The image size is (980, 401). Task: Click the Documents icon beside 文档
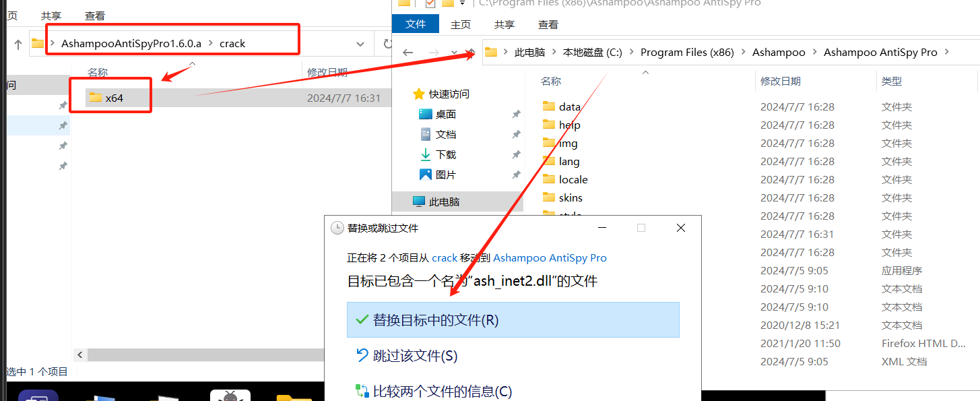pyautogui.click(x=425, y=134)
